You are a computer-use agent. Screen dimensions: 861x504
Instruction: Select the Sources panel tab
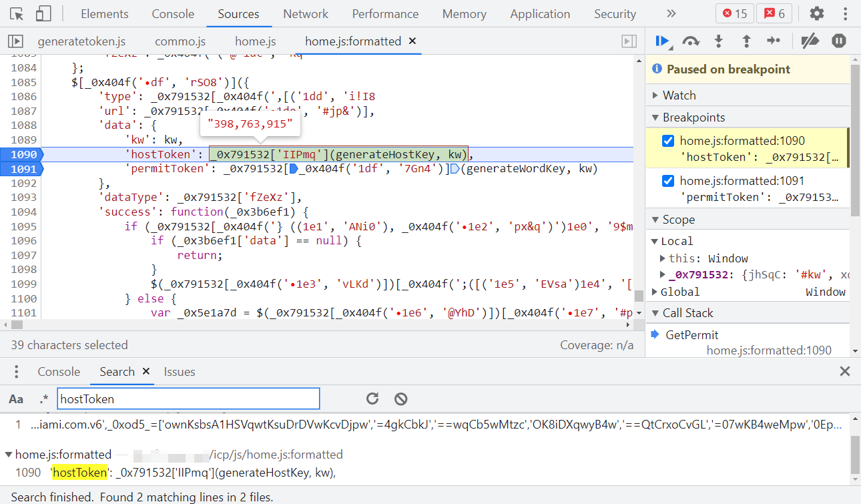coord(238,13)
